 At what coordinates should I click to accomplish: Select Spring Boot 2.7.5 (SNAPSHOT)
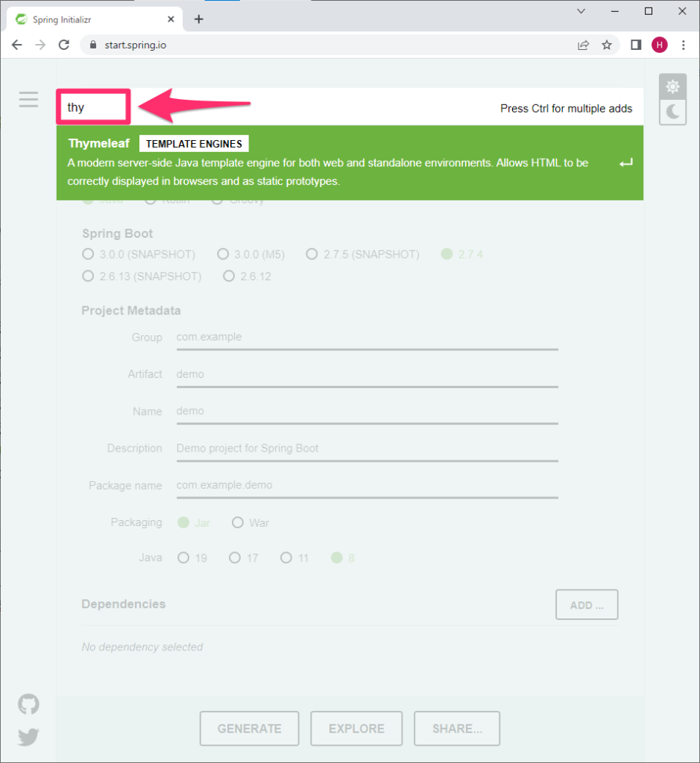click(x=362, y=255)
